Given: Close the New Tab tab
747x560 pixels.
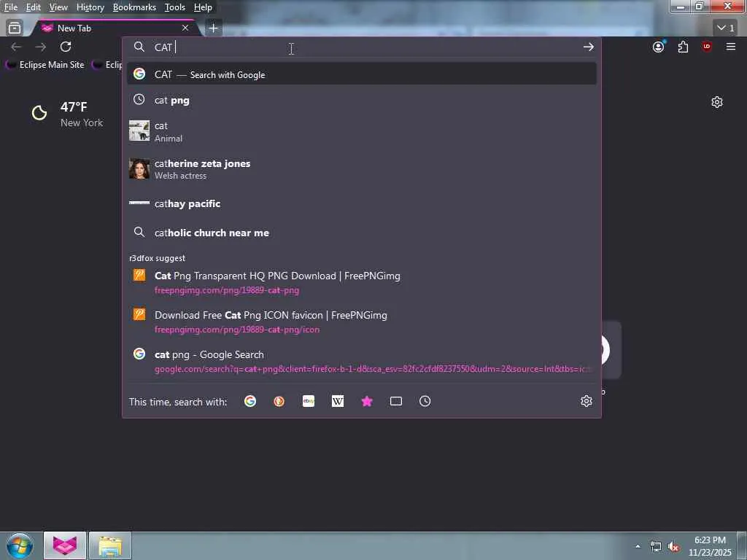Looking at the screenshot, I should 185,28.
